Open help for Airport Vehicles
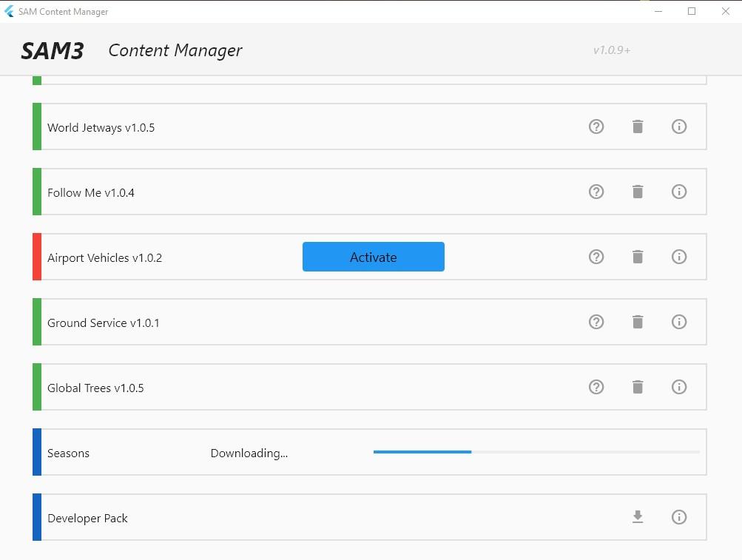 (x=596, y=257)
